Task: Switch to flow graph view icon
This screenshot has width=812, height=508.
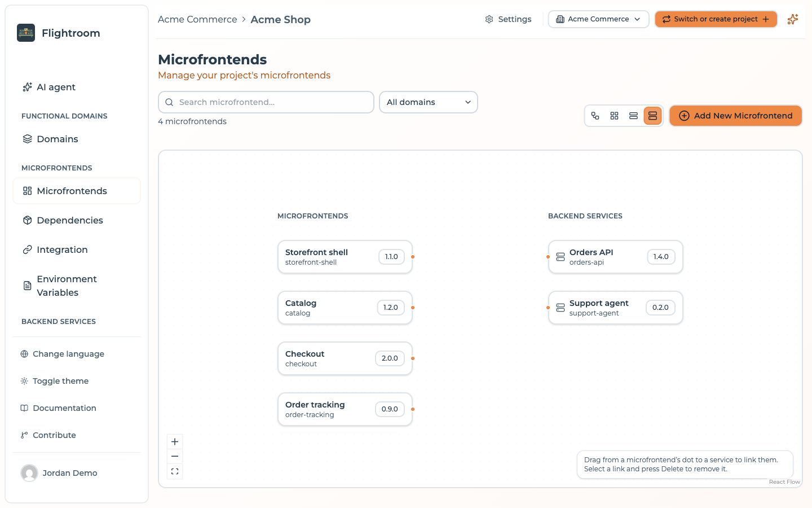Action: tap(595, 116)
